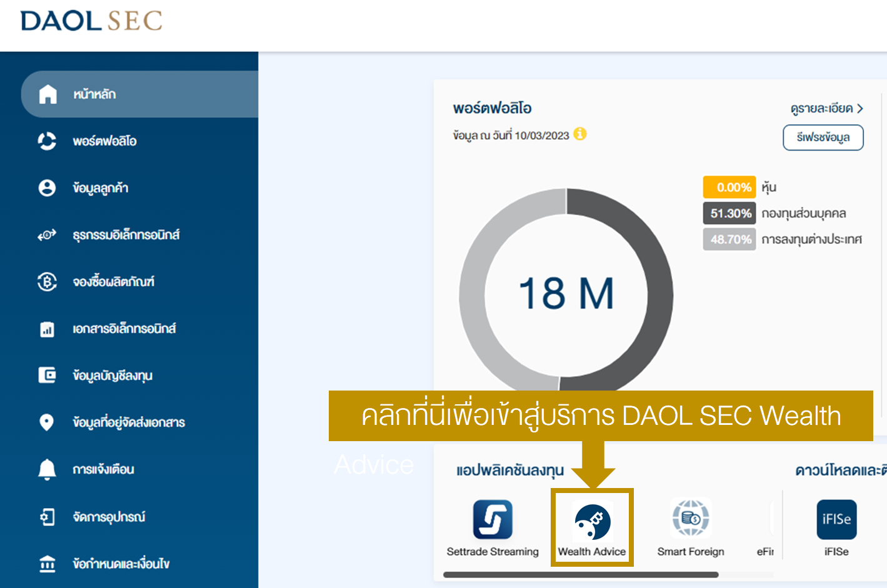
Task: Select การแจ้งเตือน in sidebar
Action: [x=103, y=469]
